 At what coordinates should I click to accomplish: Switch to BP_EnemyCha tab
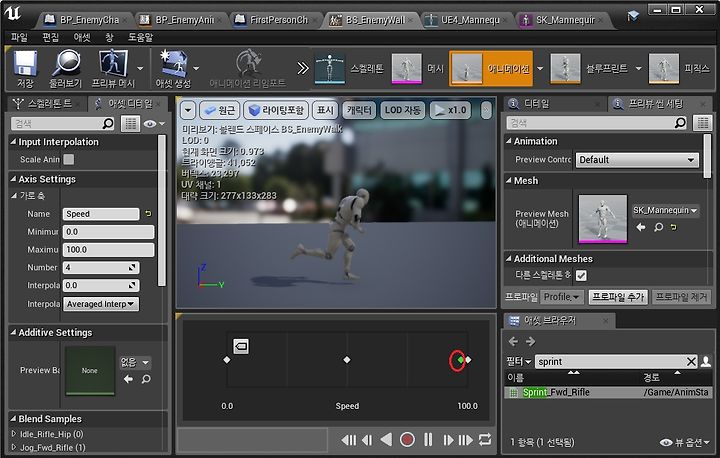(x=84, y=20)
